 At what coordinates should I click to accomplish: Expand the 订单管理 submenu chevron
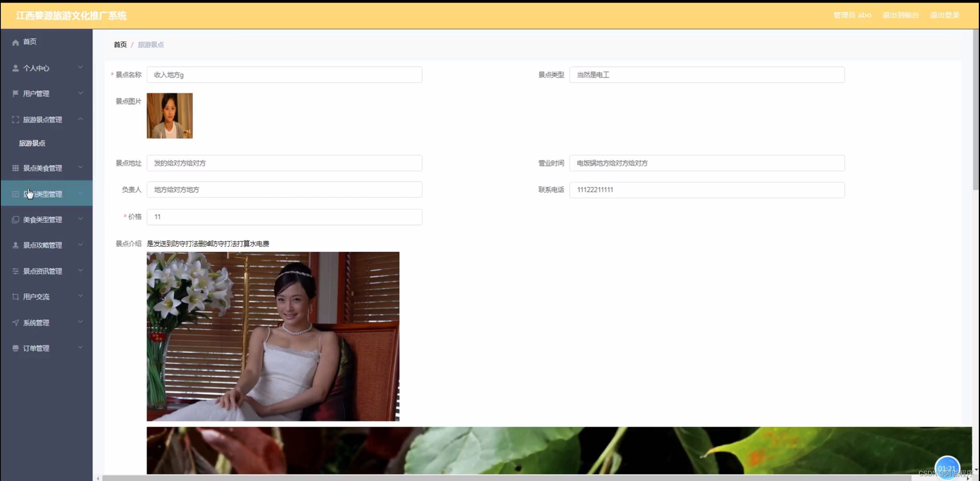(x=80, y=348)
